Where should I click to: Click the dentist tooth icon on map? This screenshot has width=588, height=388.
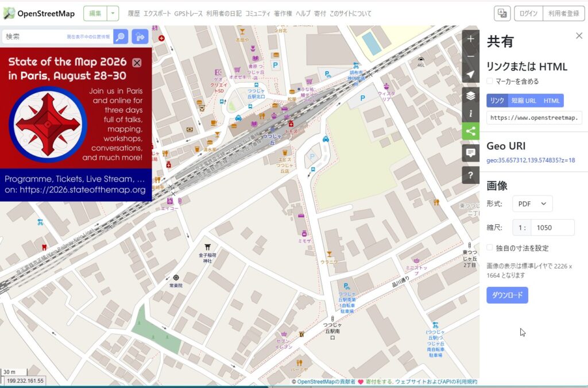(x=44, y=247)
